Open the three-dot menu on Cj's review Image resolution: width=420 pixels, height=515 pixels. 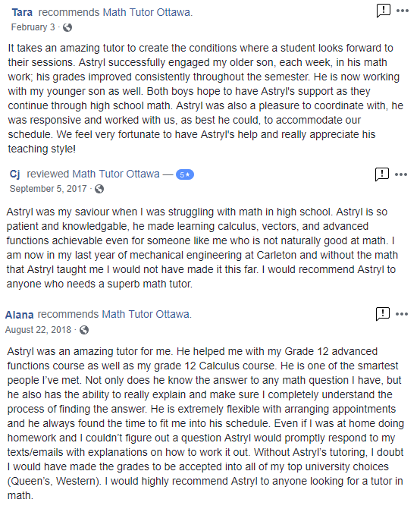pos(401,174)
